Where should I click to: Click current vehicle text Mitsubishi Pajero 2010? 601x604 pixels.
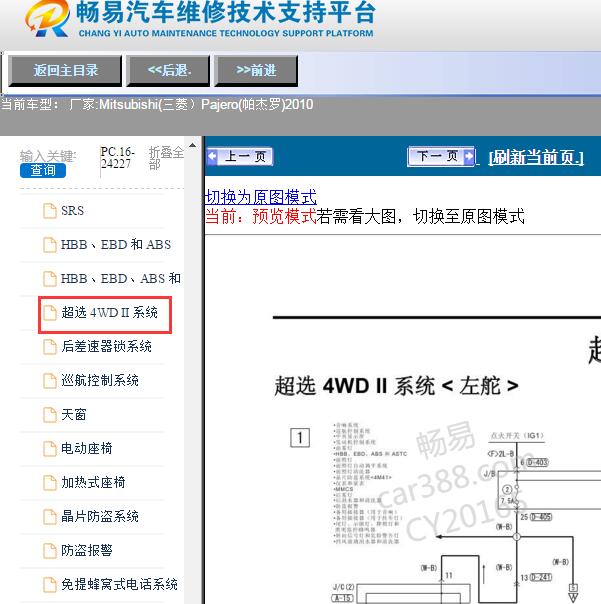click(157, 105)
